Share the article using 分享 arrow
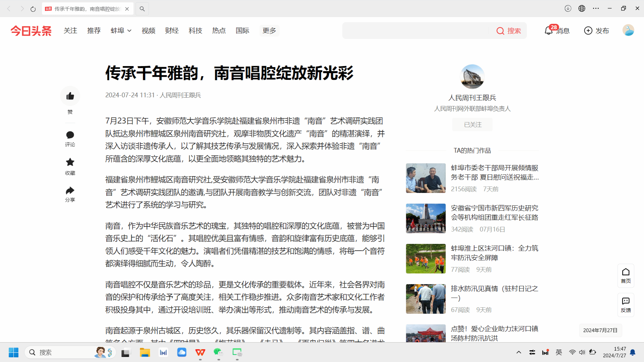Image resolution: width=644 pixels, height=362 pixels. pos(70,191)
